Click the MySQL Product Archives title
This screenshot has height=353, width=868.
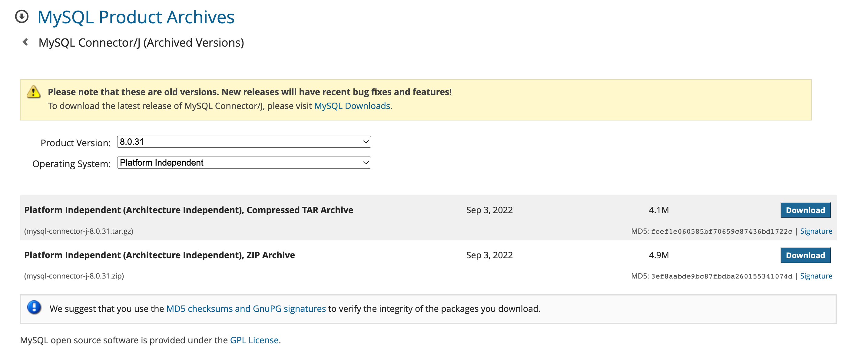pyautogui.click(x=136, y=17)
